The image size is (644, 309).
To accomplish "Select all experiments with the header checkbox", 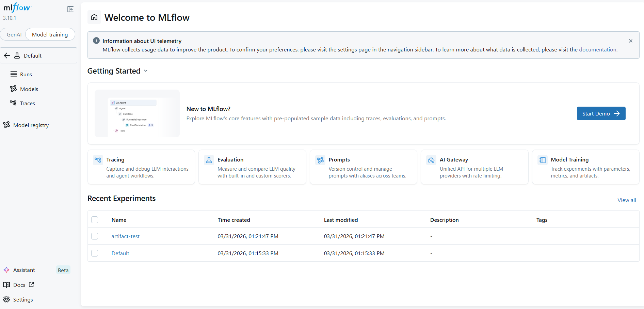I will [x=95, y=220].
